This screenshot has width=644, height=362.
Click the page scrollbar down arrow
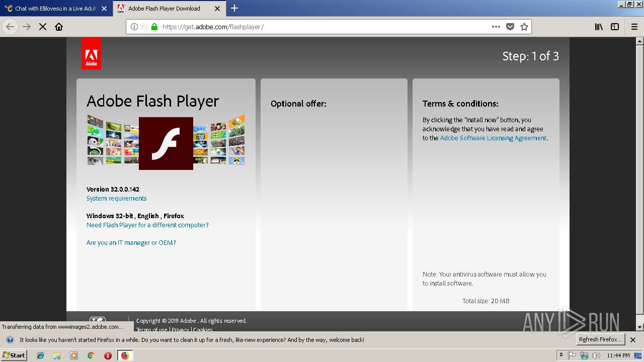pyautogui.click(x=640, y=327)
